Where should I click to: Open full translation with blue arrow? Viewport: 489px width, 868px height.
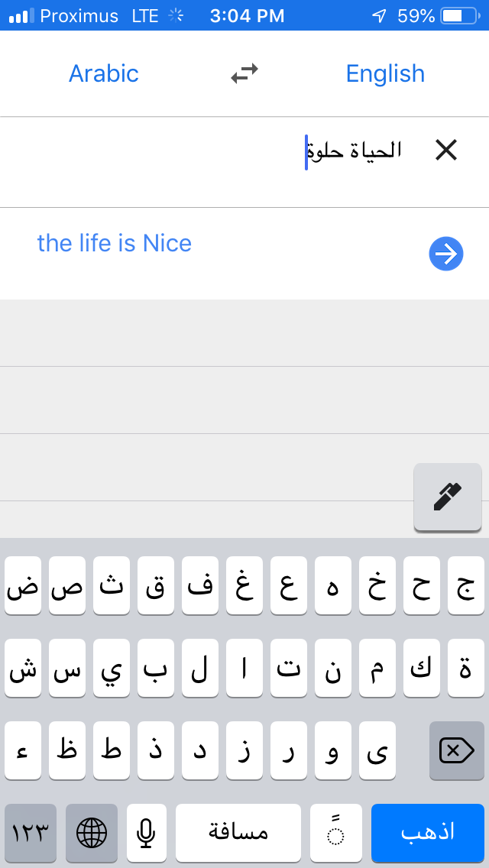point(446,254)
